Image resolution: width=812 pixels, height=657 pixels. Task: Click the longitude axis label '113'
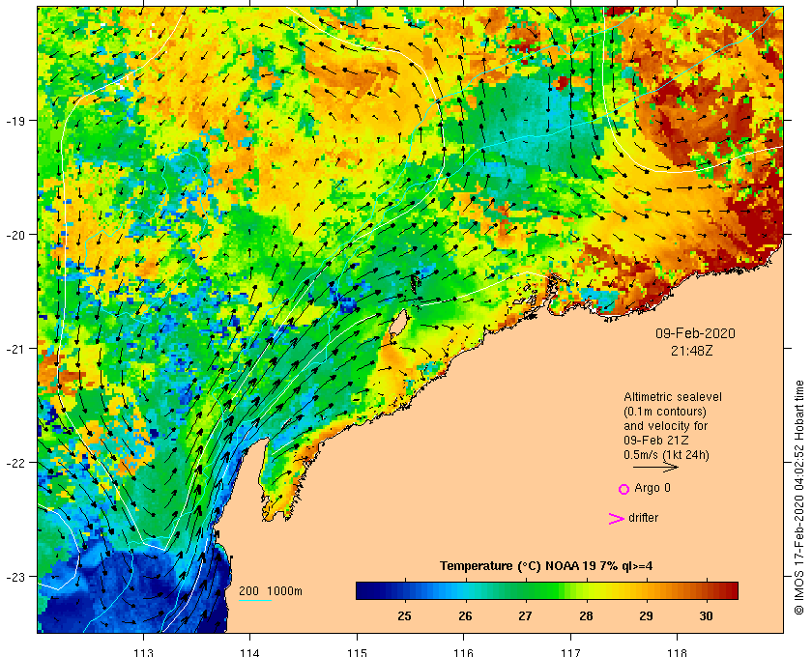pyautogui.click(x=143, y=652)
